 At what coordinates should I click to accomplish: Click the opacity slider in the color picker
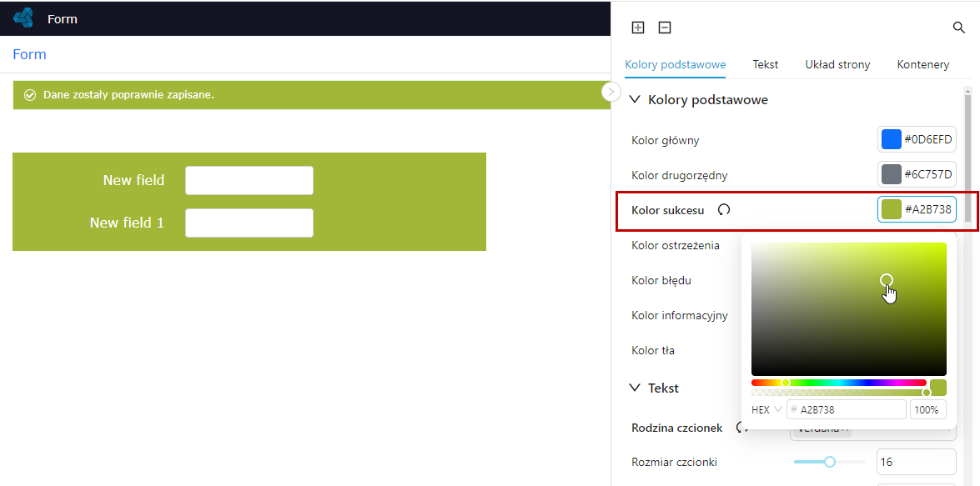point(839,393)
